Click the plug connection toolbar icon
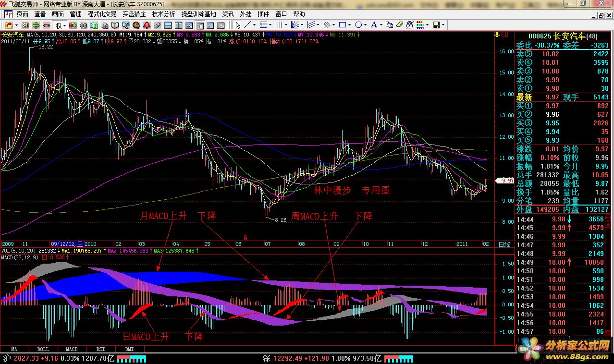This screenshot has height=364, width=614. coord(157,25)
